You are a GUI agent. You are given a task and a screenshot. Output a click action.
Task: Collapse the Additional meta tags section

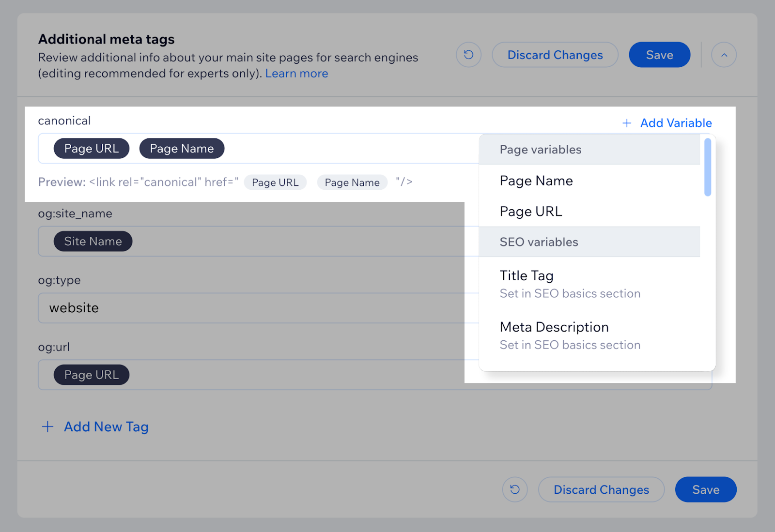[724, 55]
